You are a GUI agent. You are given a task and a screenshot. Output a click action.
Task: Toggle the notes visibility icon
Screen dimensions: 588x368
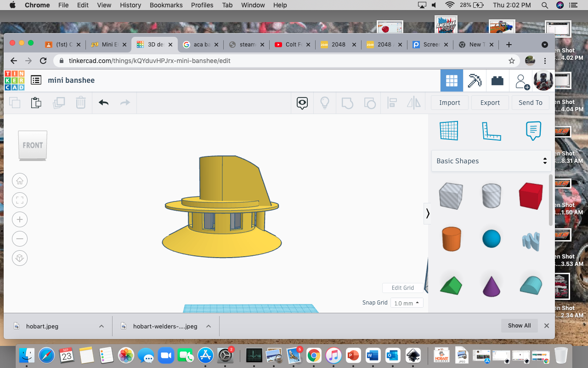[302, 103]
